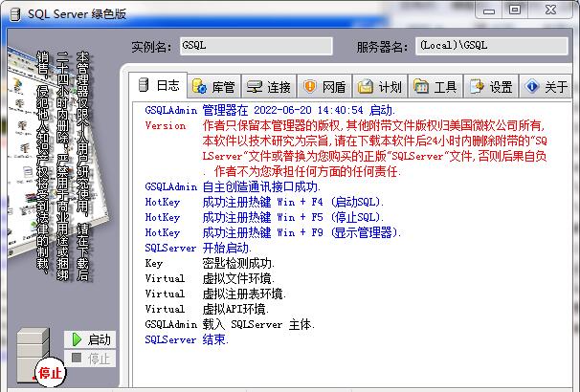Click the document arrow icon on 设置 tab

pyautogui.click(x=477, y=86)
